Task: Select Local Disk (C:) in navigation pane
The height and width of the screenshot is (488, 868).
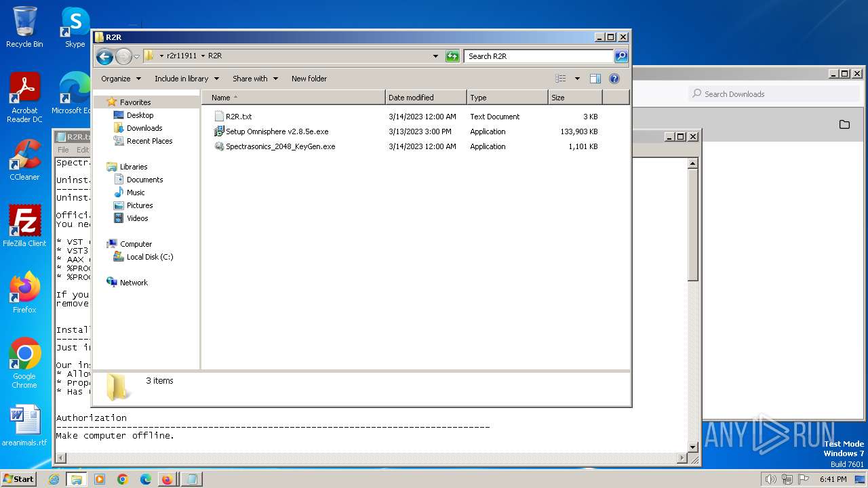Action: pyautogui.click(x=149, y=257)
